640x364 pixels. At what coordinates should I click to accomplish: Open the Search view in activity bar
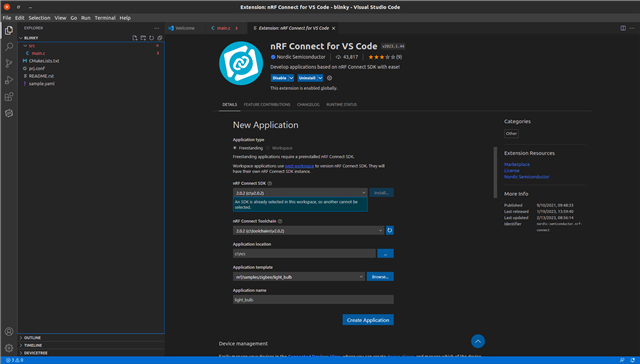click(9, 47)
